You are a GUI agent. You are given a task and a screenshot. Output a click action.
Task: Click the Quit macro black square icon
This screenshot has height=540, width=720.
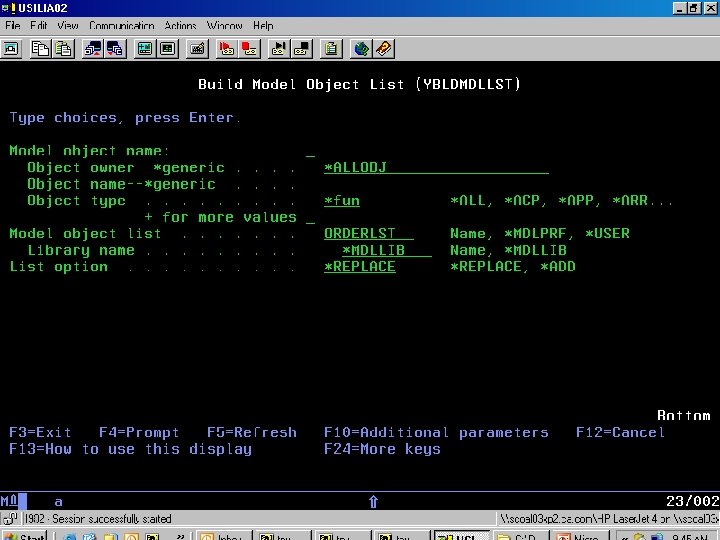(x=302, y=49)
